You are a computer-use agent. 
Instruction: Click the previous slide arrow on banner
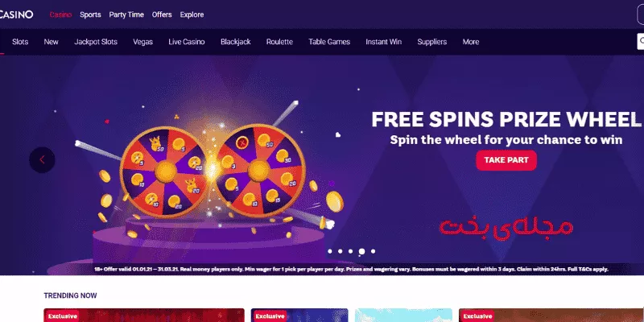42,159
